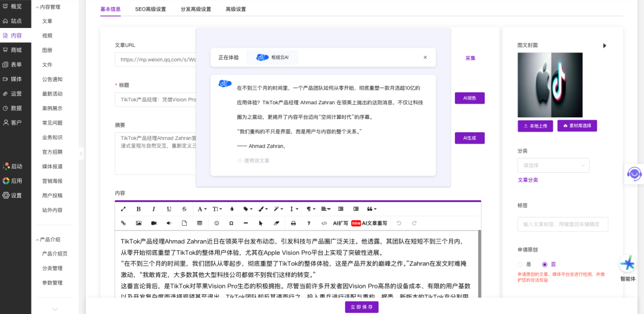644x314 pixels.
Task: Click the insert image icon in editor
Action: (x=138, y=223)
